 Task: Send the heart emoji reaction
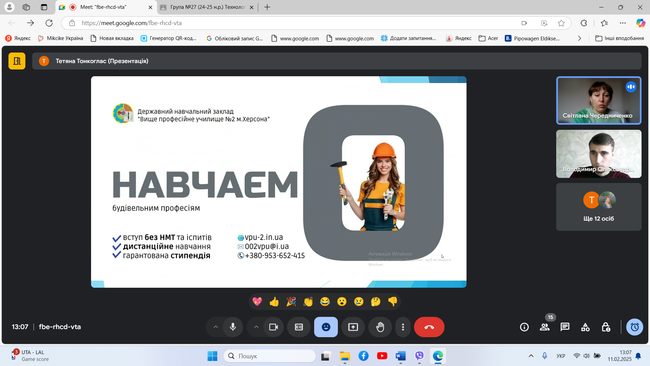257,302
